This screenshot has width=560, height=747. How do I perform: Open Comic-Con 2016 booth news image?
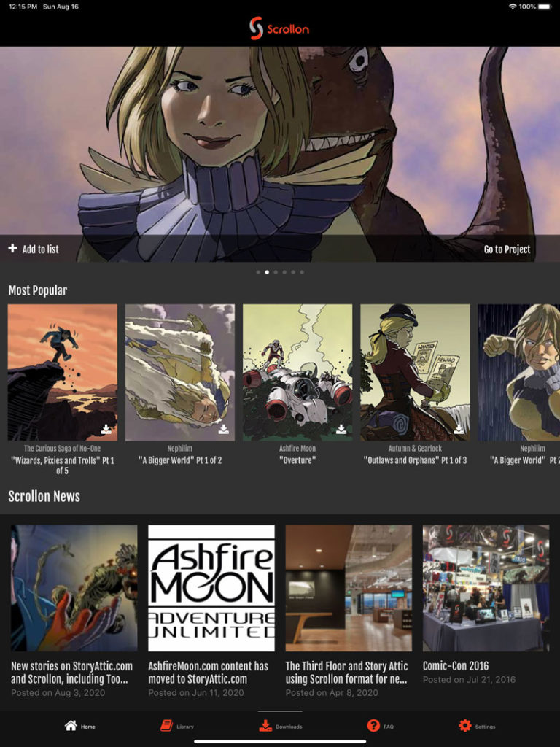pyautogui.click(x=486, y=589)
